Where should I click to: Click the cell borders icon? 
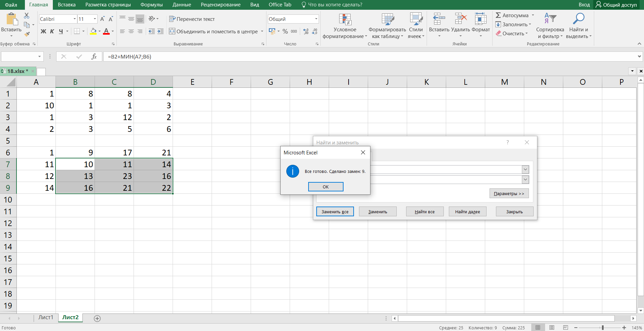(77, 31)
